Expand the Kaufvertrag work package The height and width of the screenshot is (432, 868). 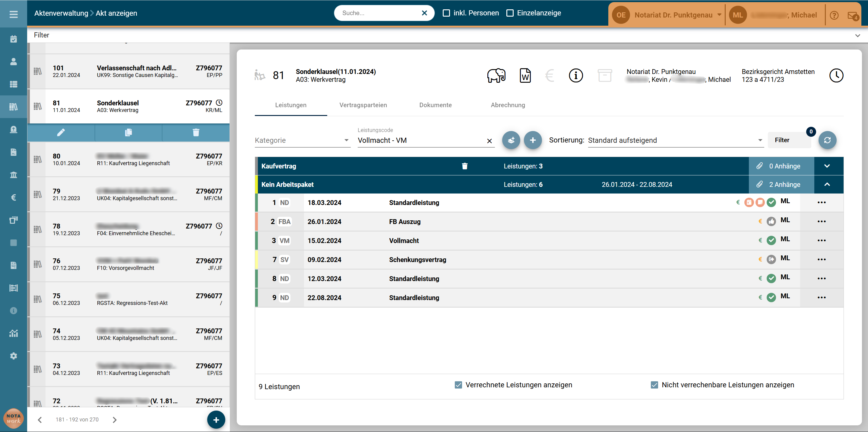pyautogui.click(x=827, y=166)
